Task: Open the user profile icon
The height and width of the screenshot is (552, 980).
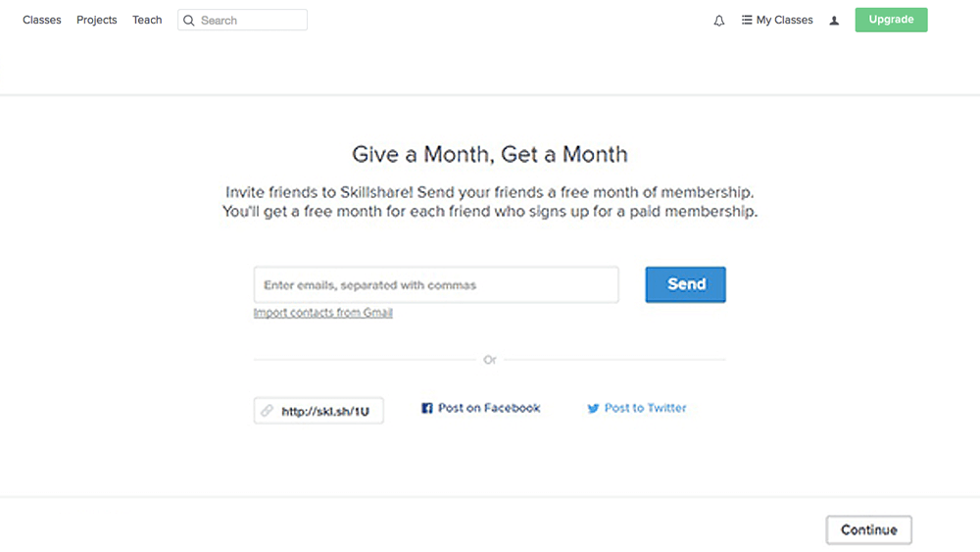Action: [x=834, y=21]
